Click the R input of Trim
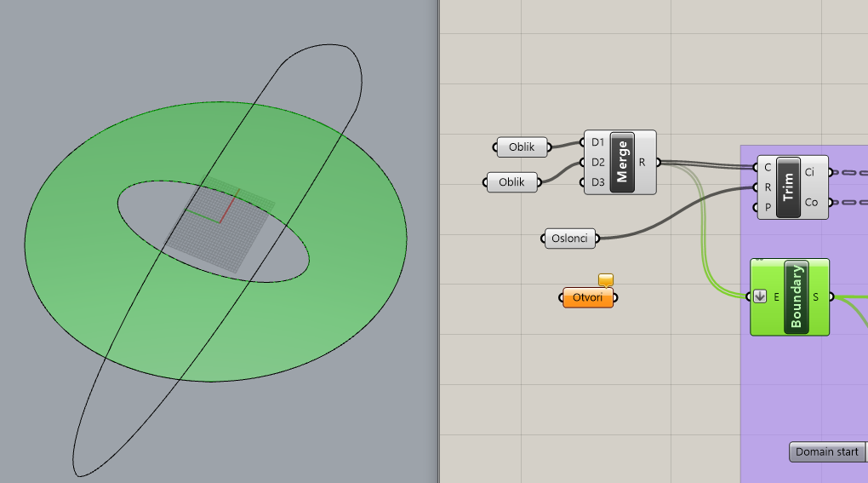 (768, 187)
